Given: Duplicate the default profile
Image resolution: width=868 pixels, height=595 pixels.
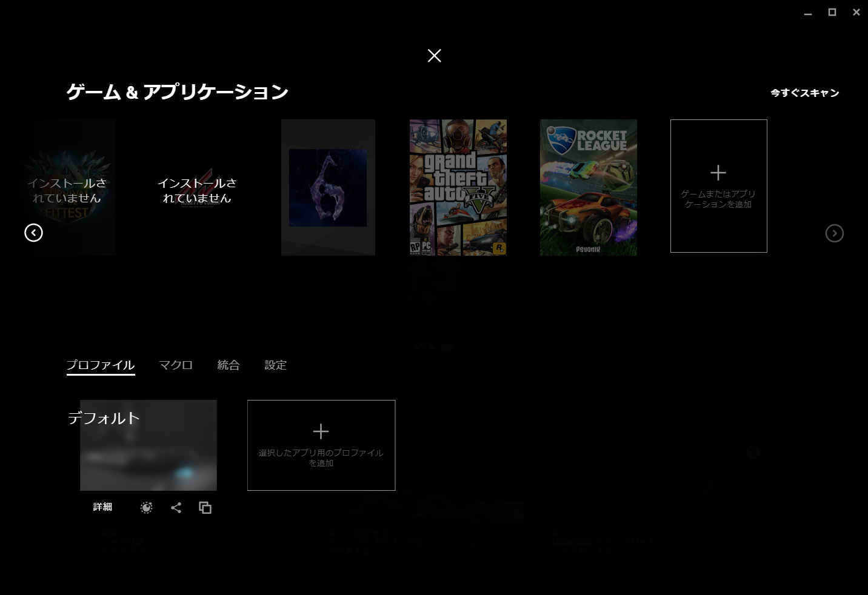Looking at the screenshot, I should [205, 508].
